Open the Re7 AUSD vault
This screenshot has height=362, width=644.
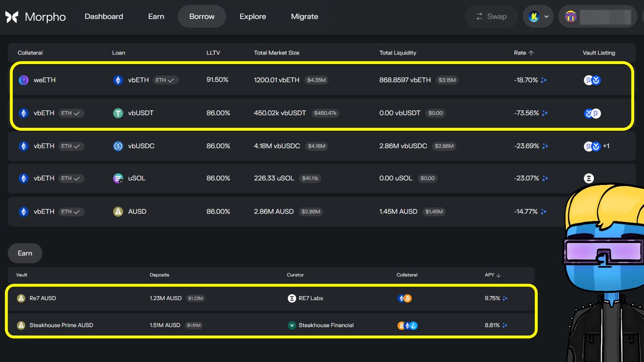pyautogui.click(x=271, y=298)
